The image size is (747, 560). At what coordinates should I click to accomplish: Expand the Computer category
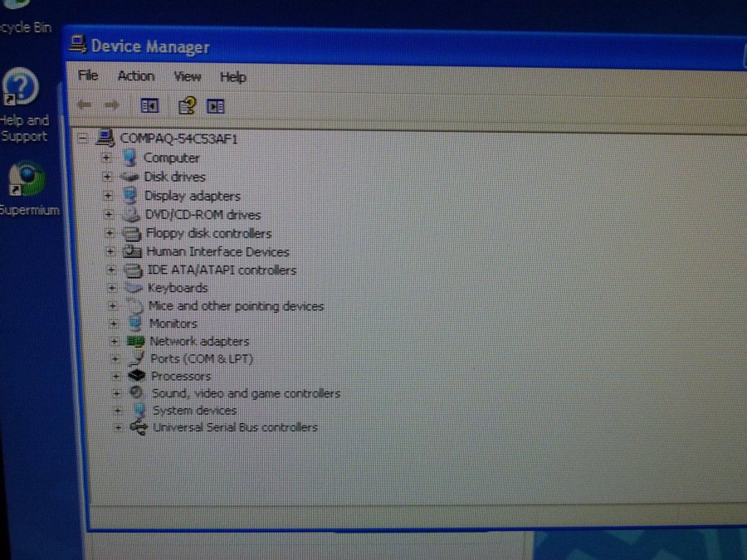(x=105, y=158)
